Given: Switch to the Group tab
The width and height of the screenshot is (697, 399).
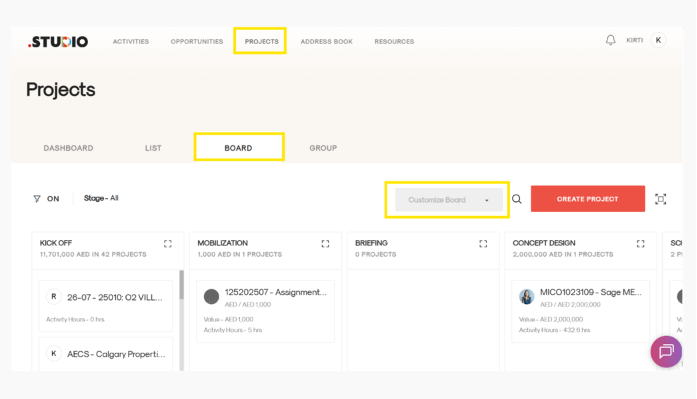Looking at the screenshot, I should coord(323,148).
